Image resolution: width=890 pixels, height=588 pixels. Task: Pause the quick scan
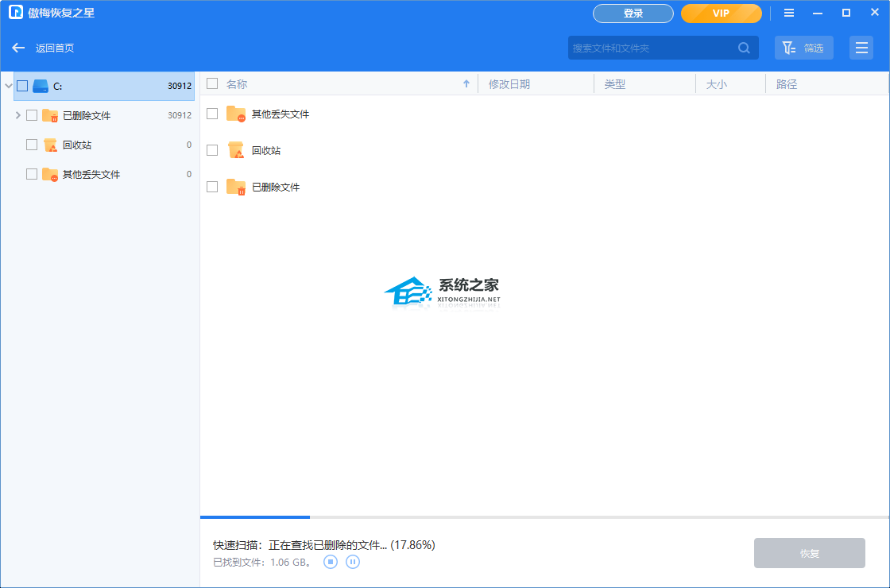tap(353, 562)
